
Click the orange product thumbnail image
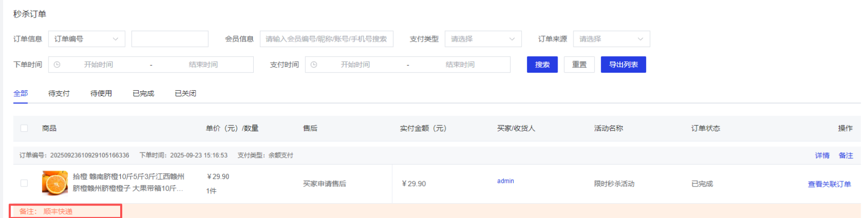[55, 183]
